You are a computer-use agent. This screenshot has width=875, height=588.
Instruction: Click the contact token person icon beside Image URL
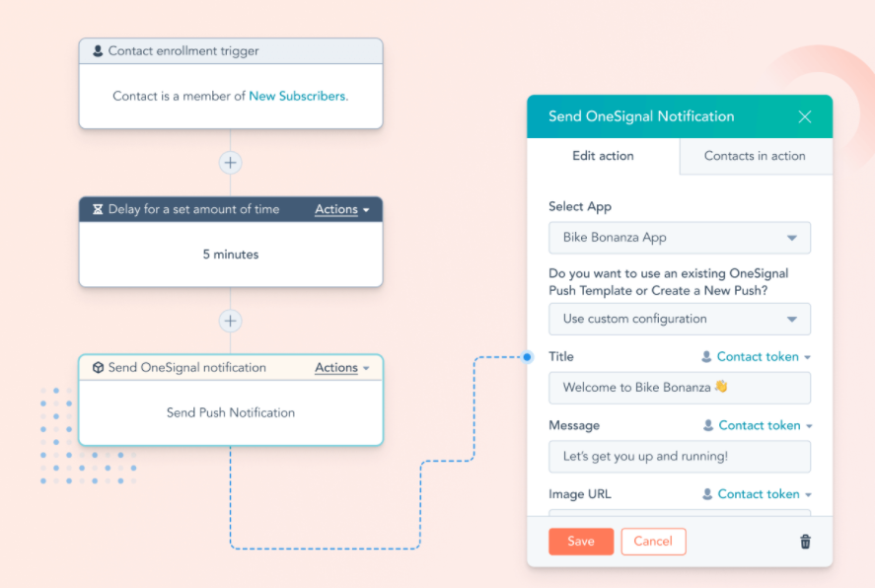point(708,493)
